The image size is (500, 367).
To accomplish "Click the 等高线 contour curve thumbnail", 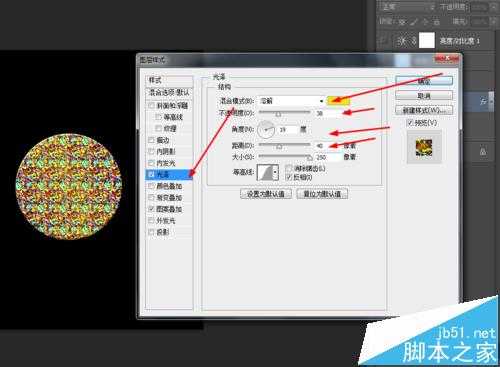I will point(265,172).
